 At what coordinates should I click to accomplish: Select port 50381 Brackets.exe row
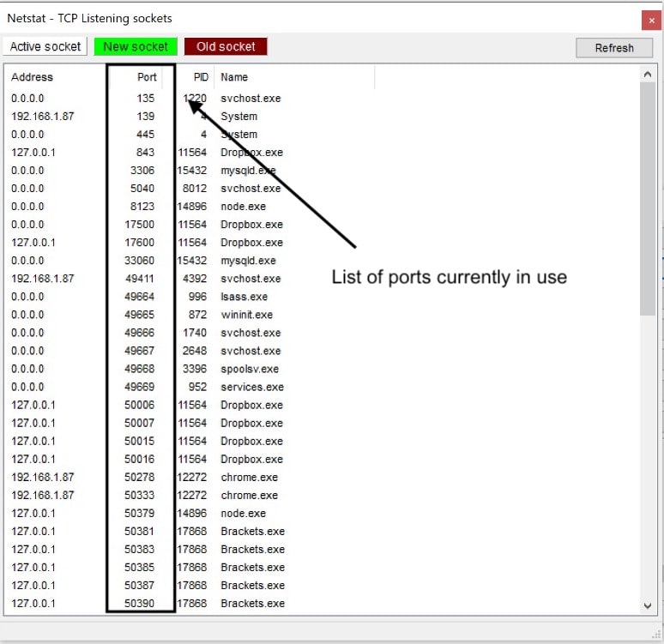[146, 532]
